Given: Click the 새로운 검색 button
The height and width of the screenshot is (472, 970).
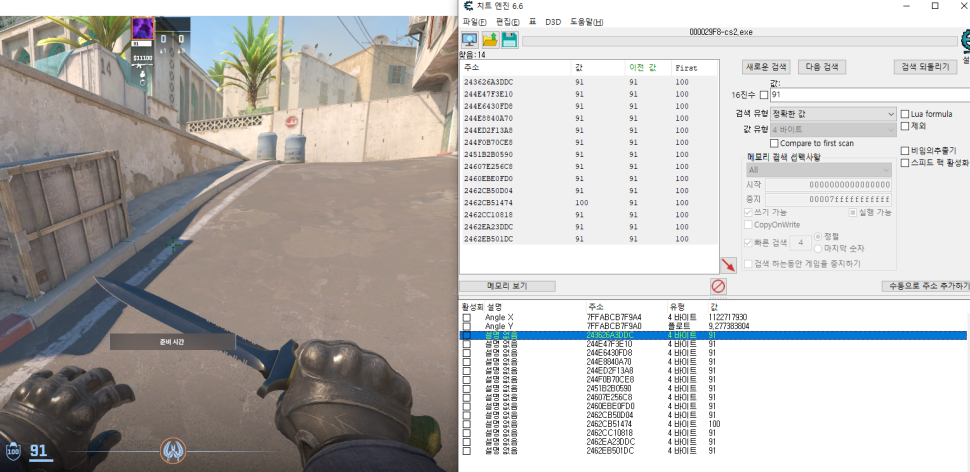Looking at the screenshot, I should (766, 67).
